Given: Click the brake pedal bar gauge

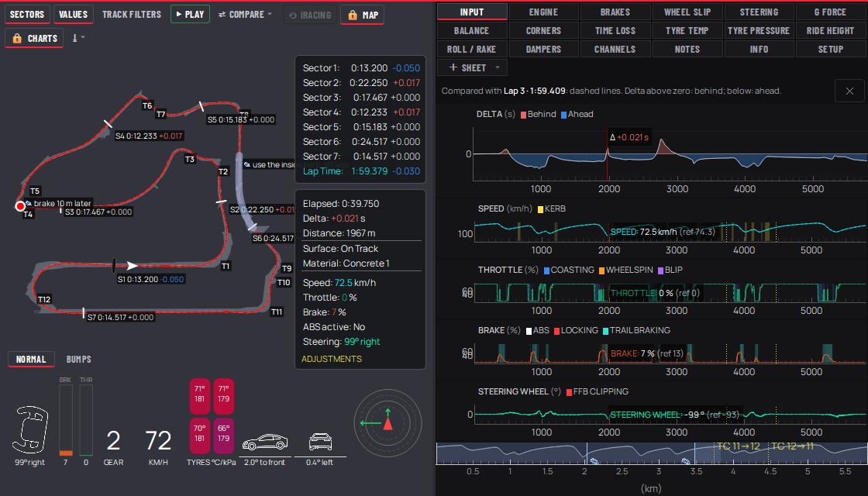Looking at the screenshot, I should (x=66, y=420).
